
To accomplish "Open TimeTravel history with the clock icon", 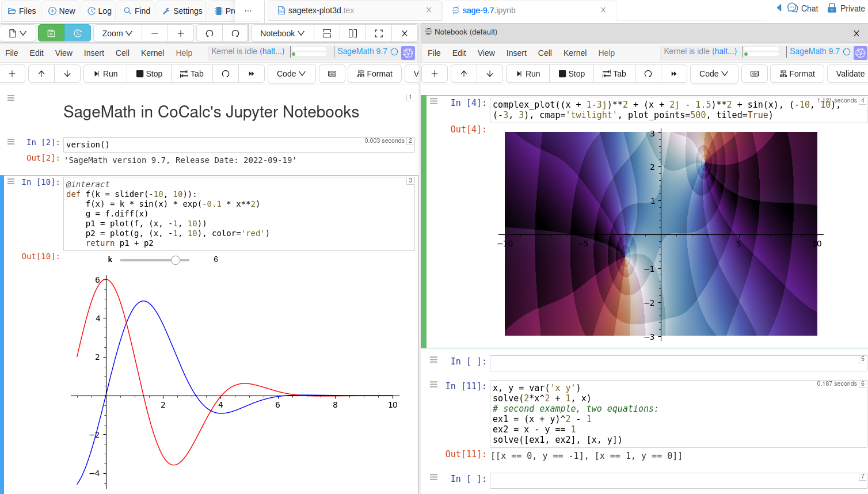I will (78, 33).
